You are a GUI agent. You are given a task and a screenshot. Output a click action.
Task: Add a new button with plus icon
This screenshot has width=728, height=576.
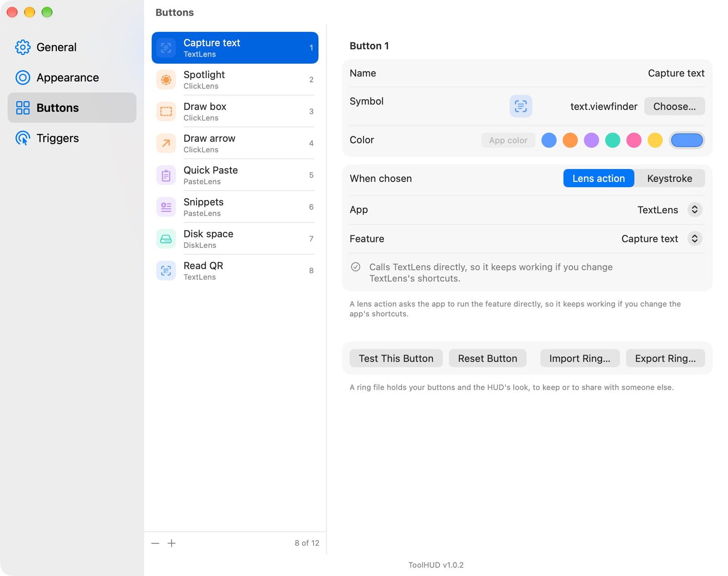172,543
